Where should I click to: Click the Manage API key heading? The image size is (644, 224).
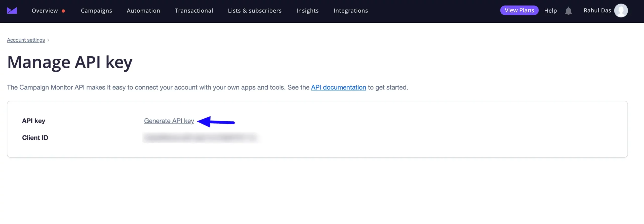click(70, 62)
